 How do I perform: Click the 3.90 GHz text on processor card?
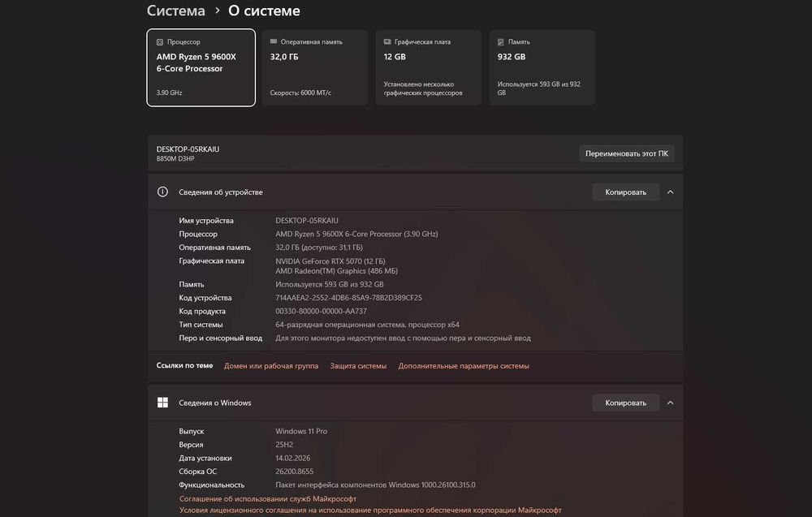pyautogui.click(x=170, y=93)
